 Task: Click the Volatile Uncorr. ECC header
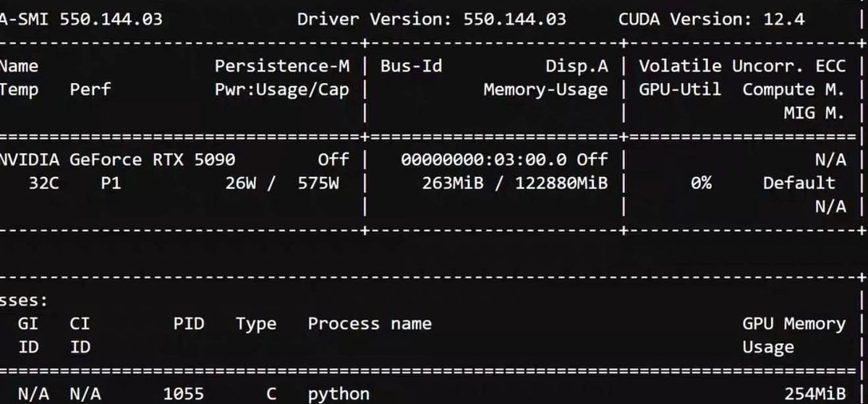[741, 66]
